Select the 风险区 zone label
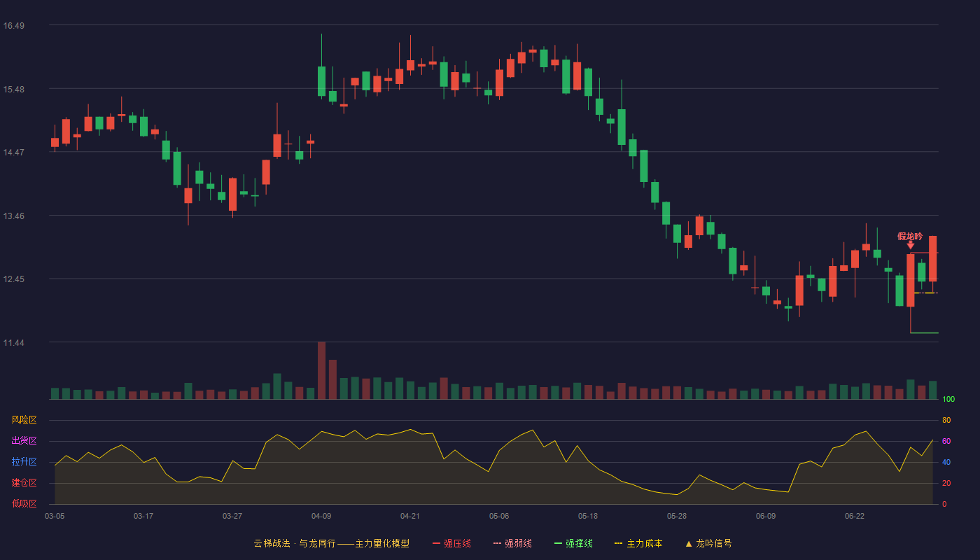Viewport: 980px width, 560px height. click(x=24, y=420)
